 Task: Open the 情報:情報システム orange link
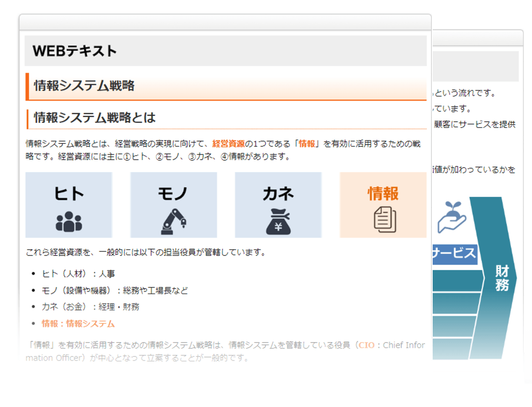(77, 324)
